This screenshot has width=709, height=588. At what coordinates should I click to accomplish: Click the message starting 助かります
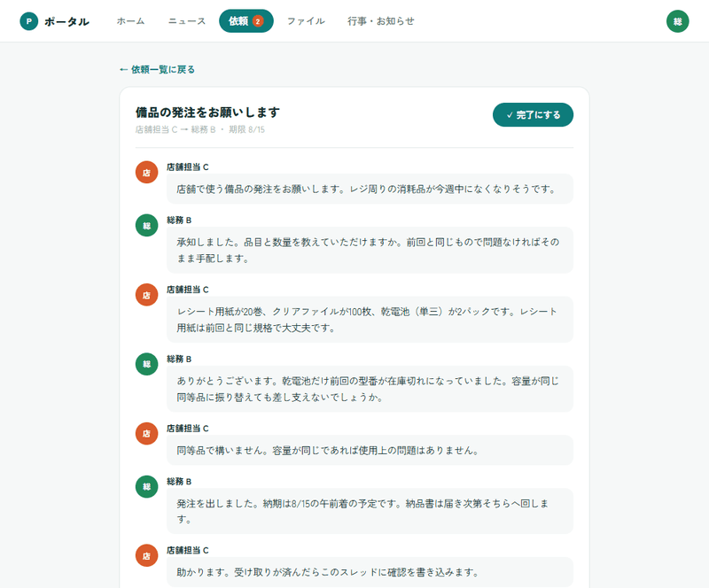click(x=370, y=572)
